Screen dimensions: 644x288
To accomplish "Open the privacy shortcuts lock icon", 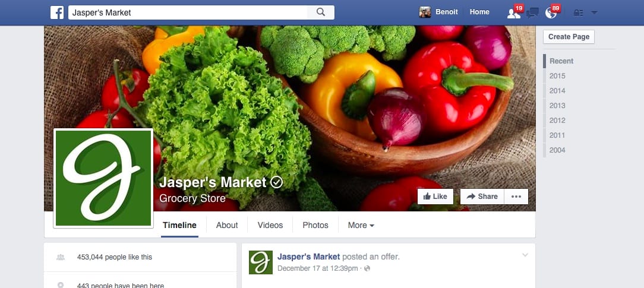I will (578, 12).
